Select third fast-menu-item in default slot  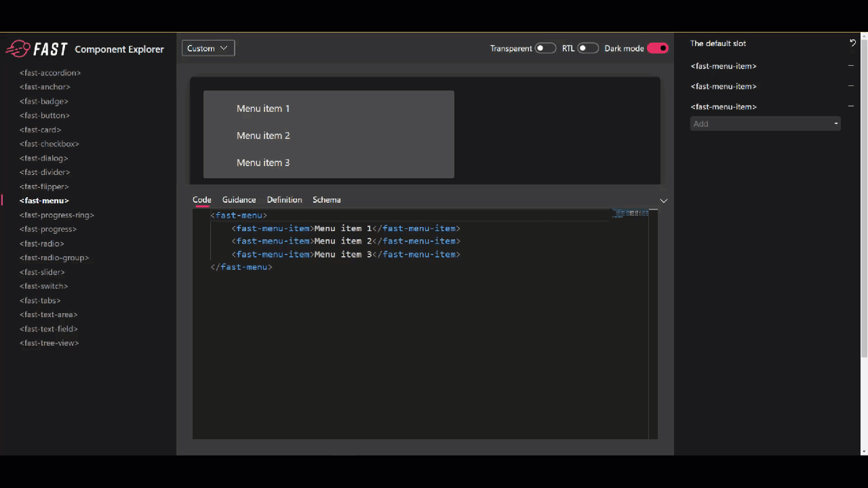tap(724, 106)
